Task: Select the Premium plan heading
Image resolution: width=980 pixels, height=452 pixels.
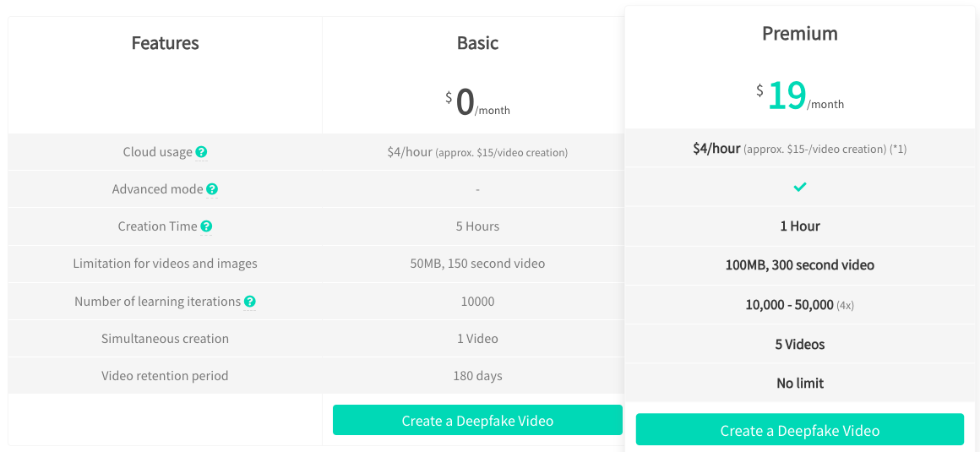Action: pos(799,33)
